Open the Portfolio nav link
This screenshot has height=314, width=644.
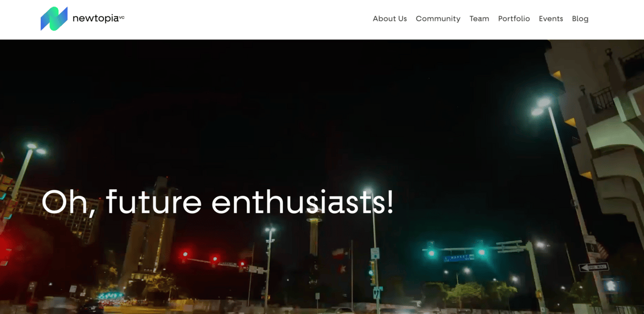(x=514, y=19)
